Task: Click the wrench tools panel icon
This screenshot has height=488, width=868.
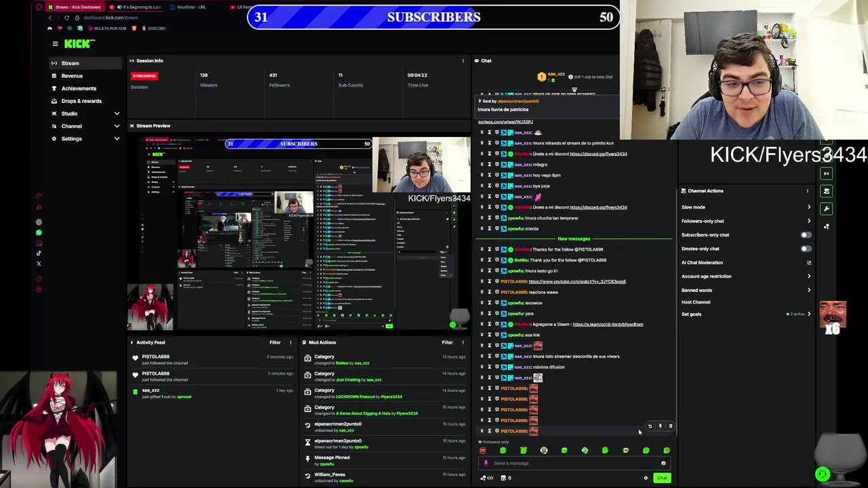Action: (x=826, y=209)
